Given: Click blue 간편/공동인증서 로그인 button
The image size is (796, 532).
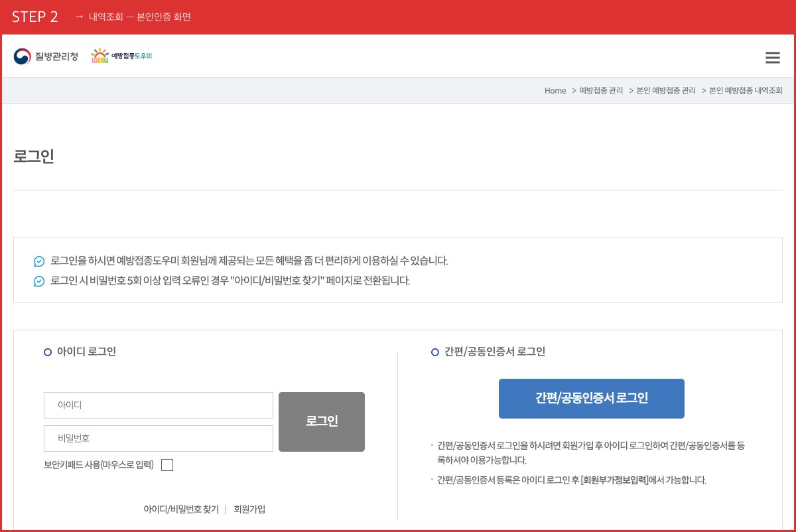Looking at the screenshot, I should point(592,399).
